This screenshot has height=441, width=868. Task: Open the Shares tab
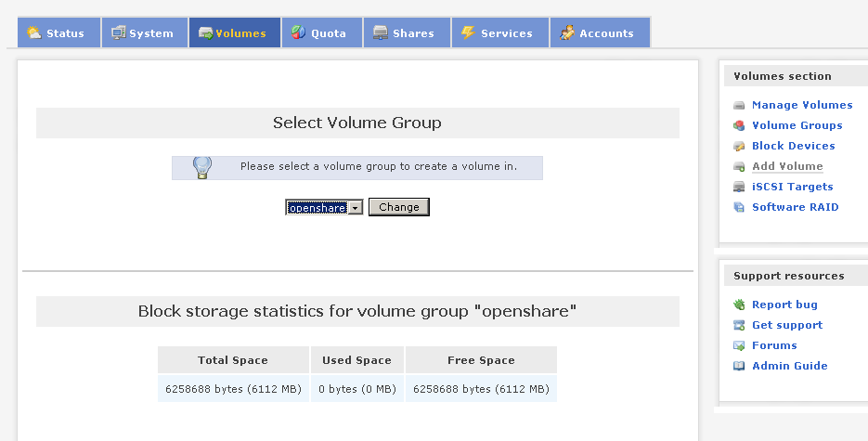click(x=407, y=32)
